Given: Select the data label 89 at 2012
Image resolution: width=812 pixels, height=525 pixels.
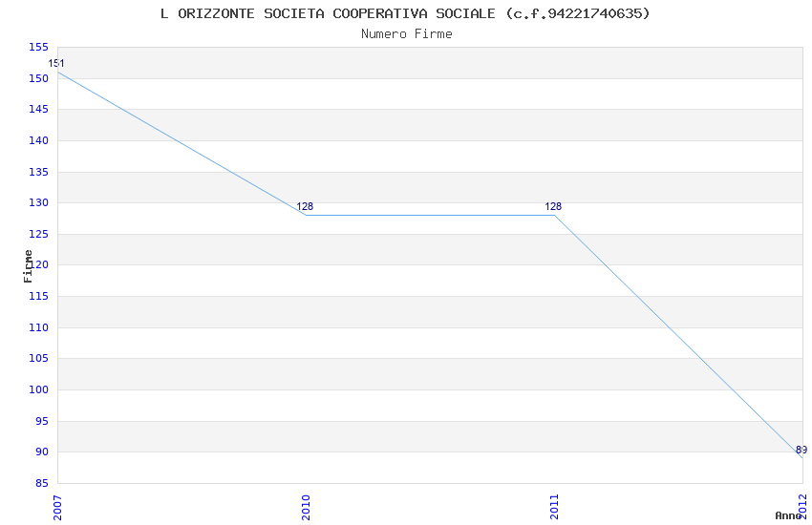Looking at the screenshot, I should tap(801, 450).
